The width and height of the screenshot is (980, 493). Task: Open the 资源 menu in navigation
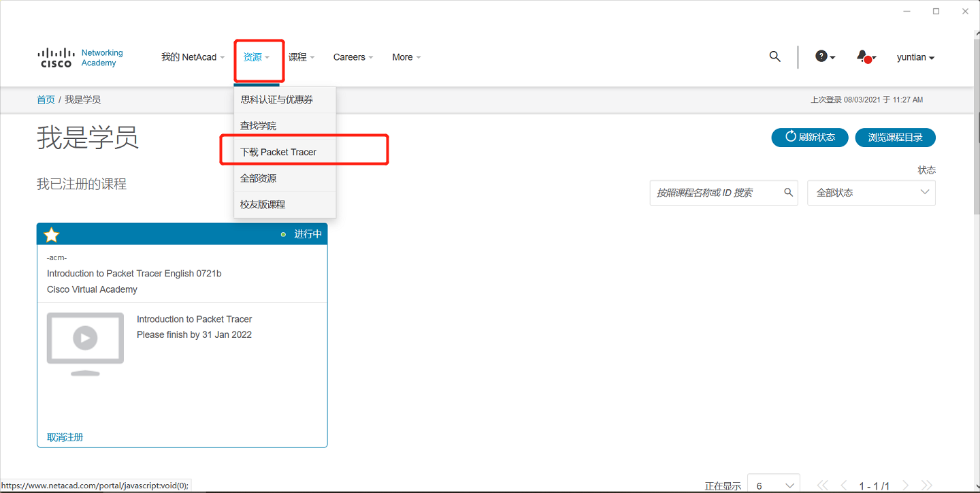[257, 57]
